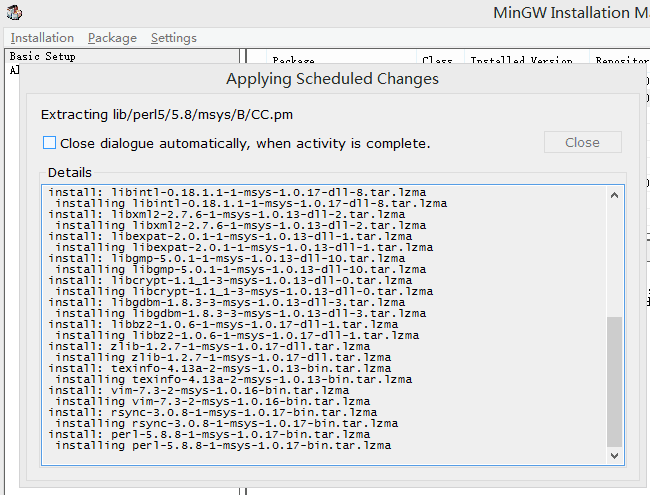Click line 'install: libcrypt-1.1_1-3-msys-1.0.13-dll-0.tar.lzma'
Image resolution: width=650 pixels, height=495 pixels.
(230, 280)
